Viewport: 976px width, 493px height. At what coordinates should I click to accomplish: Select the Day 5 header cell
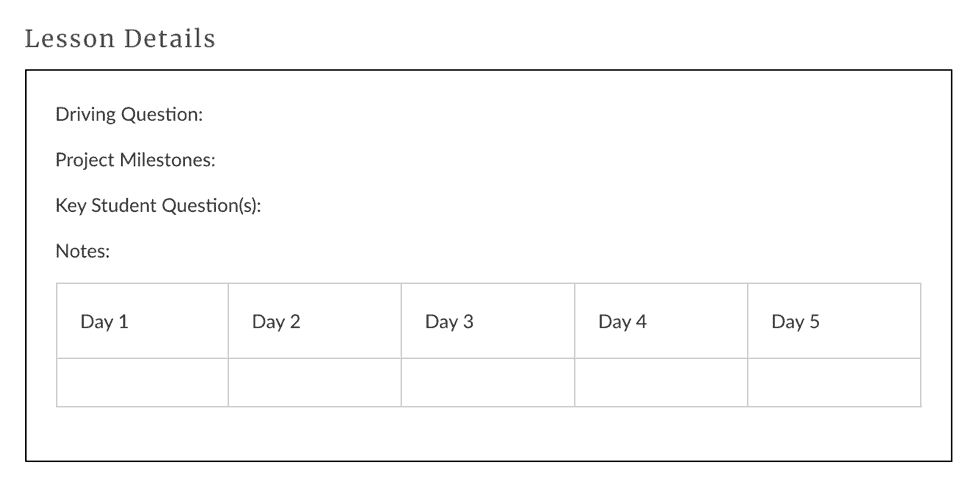(x=833, y=321)
